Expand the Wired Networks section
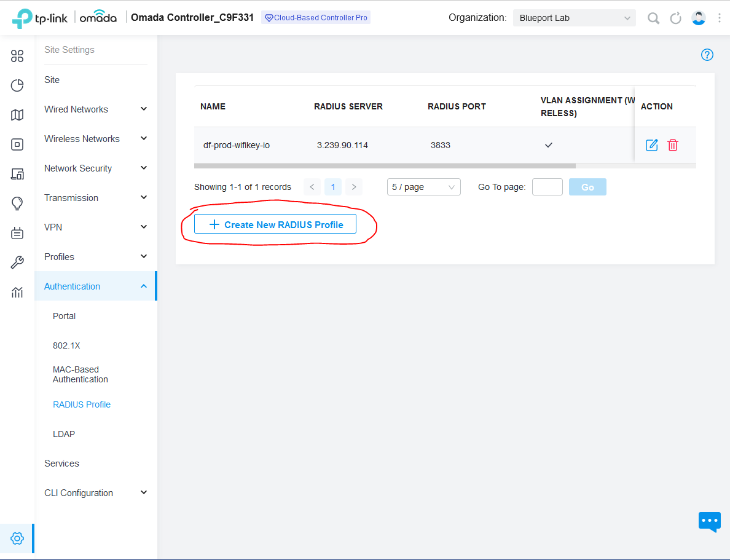The image size is (730, 560). (96, 109)
